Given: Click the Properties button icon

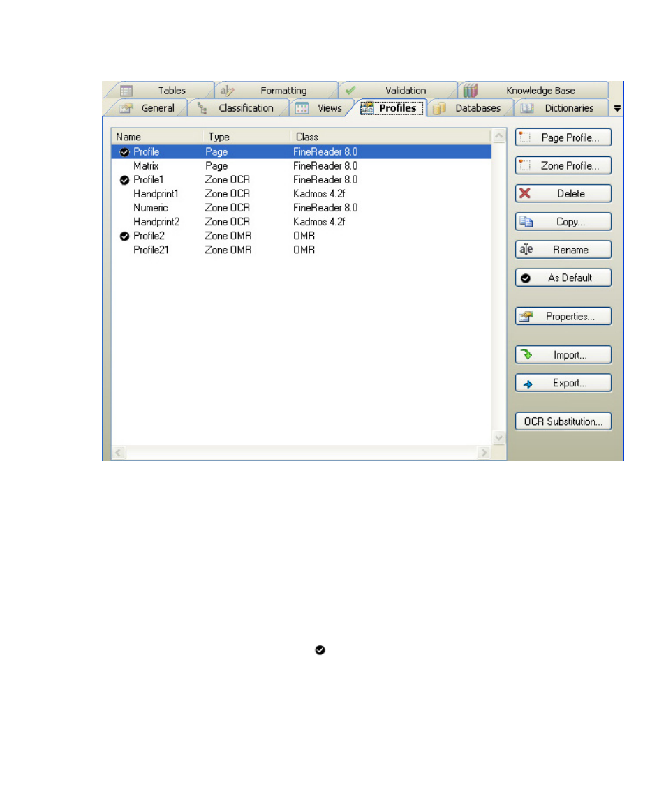Looking at the screenshot, I should pyautogui.click(x=526, y=317).
